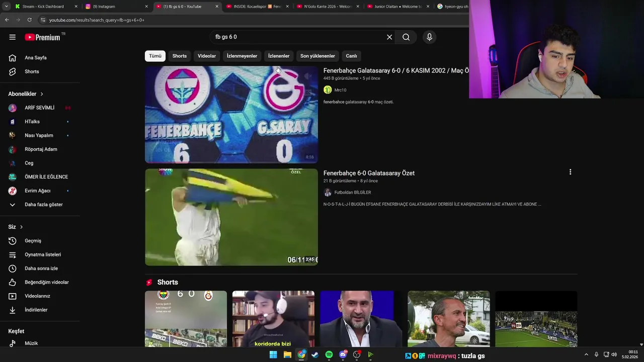Switch to the Stream - Kick Dashboard tab
This screenshot has height=362, width=644.
pos(46,7)
